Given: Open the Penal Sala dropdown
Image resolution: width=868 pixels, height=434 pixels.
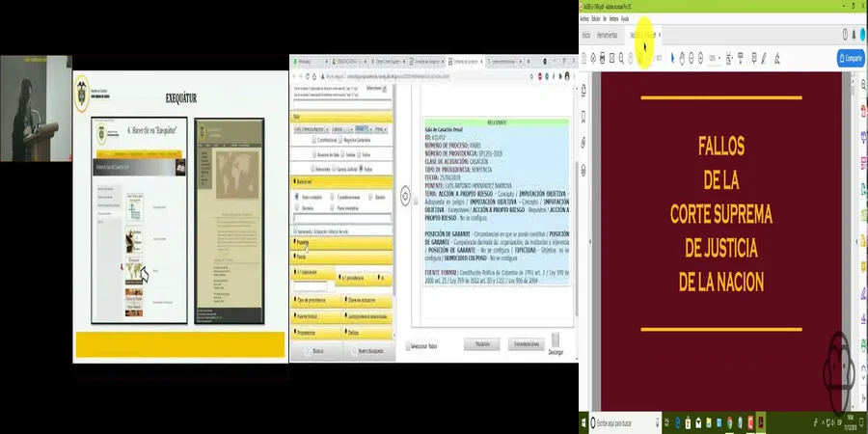Looking at the screenshot, I should click(364, 129).
